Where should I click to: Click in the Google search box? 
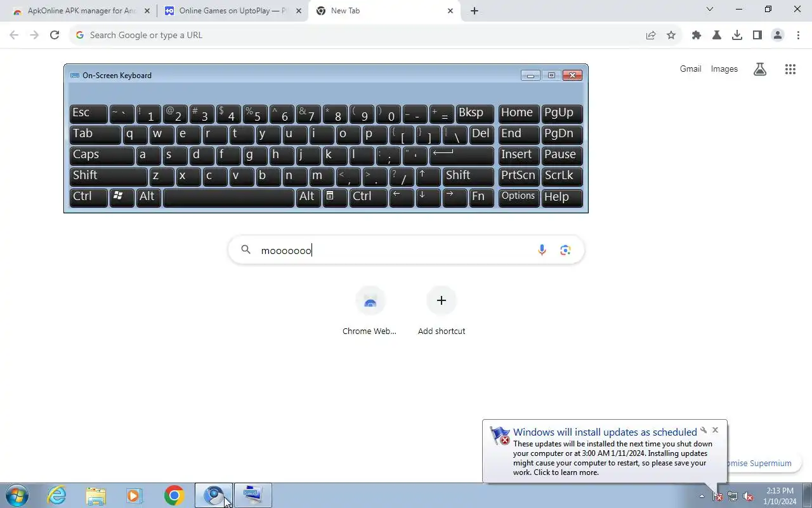coord(406,250)
